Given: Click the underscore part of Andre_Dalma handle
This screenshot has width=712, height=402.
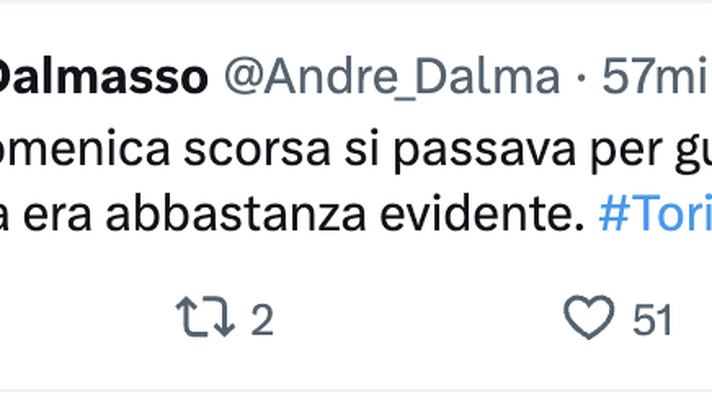Looking at the screenshot, I should pyautogui.click(x=406, y=95).
